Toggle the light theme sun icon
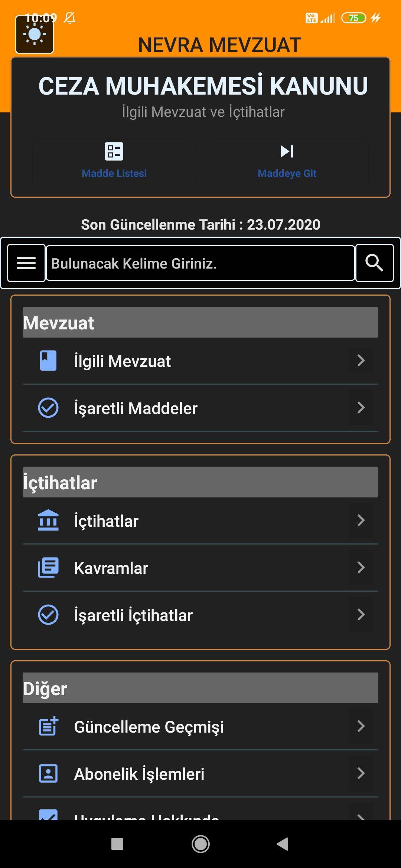Viewport: 401px width, 868px height. 35,34
